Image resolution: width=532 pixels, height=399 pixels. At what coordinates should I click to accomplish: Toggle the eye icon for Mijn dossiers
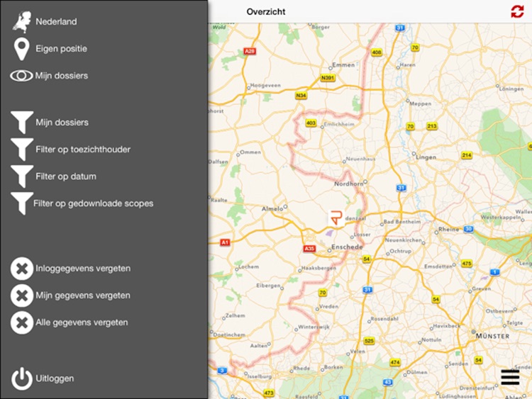[21, 76]
